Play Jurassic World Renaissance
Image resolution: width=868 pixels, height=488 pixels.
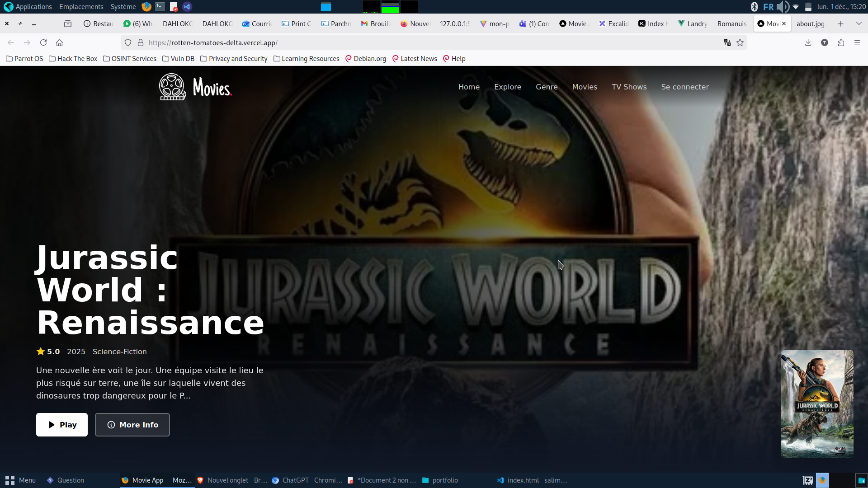(x=62, y=425)
